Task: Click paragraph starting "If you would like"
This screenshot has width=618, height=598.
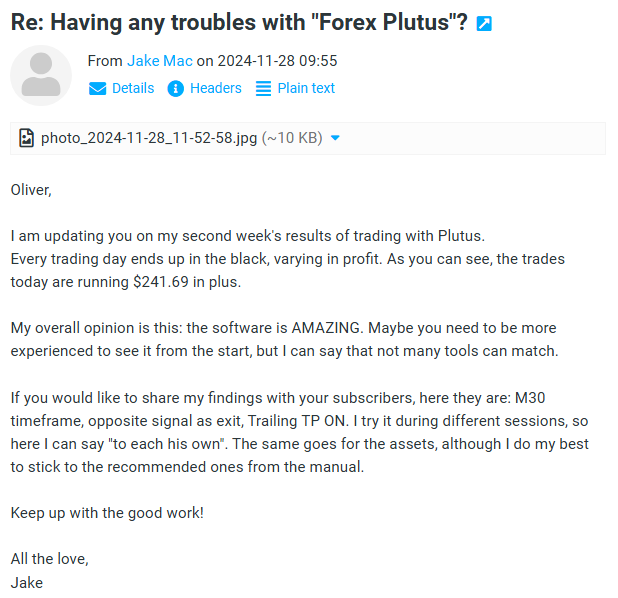Action: click(299, 433)
